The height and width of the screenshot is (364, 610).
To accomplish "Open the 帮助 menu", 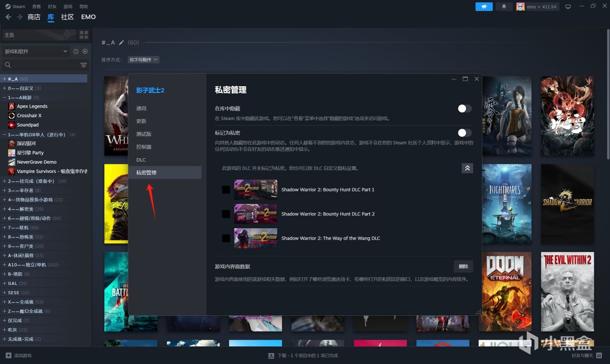I will pyautogui.click(x=83, y=7).
